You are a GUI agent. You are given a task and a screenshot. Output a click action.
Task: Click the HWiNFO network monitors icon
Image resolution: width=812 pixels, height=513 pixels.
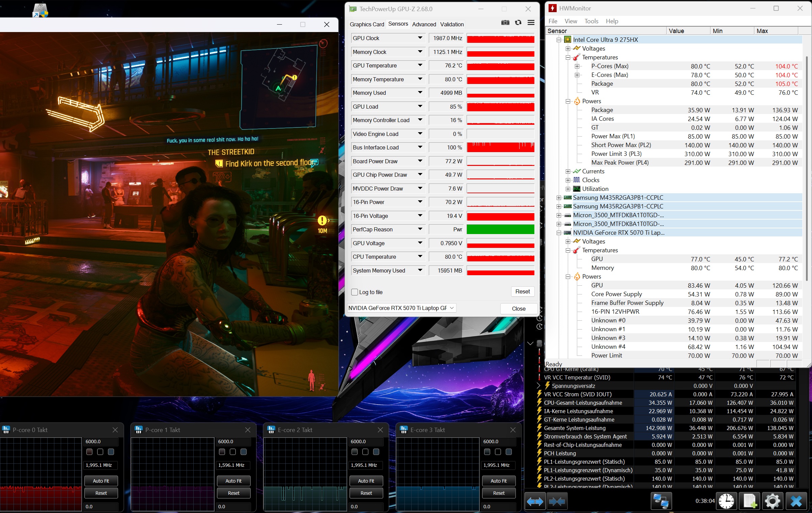point(661,501)
